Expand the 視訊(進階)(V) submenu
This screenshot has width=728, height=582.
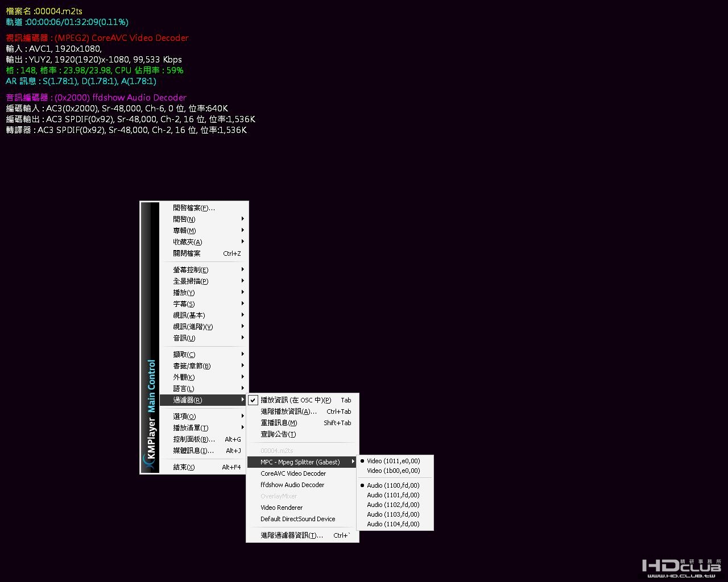[204, 327]
